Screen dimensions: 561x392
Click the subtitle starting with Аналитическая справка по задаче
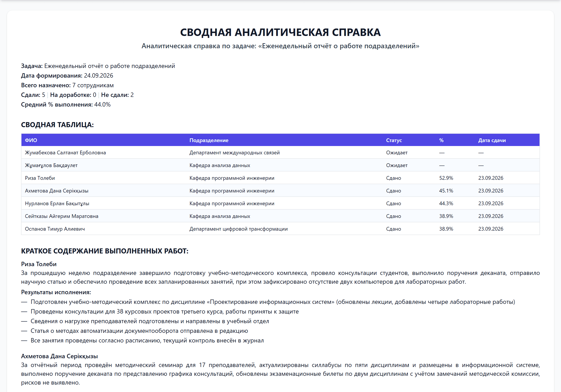280,46
